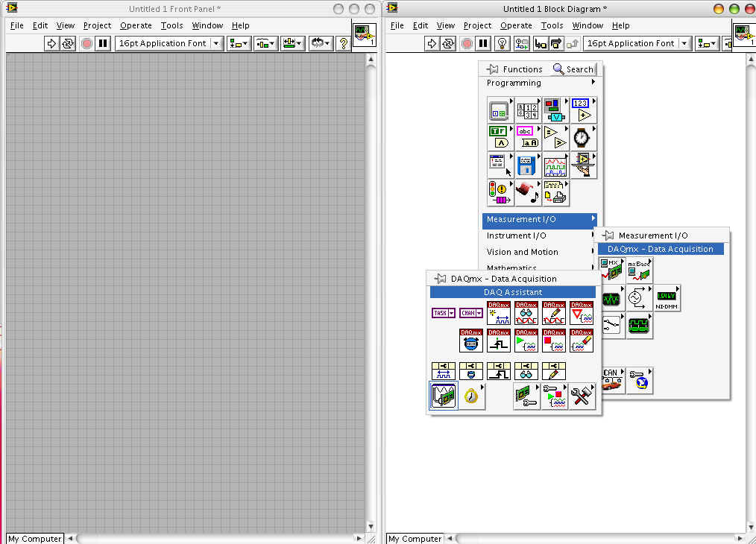
Task: Open Tools menu in Front Panel window
Action: [x=171, y=25]
